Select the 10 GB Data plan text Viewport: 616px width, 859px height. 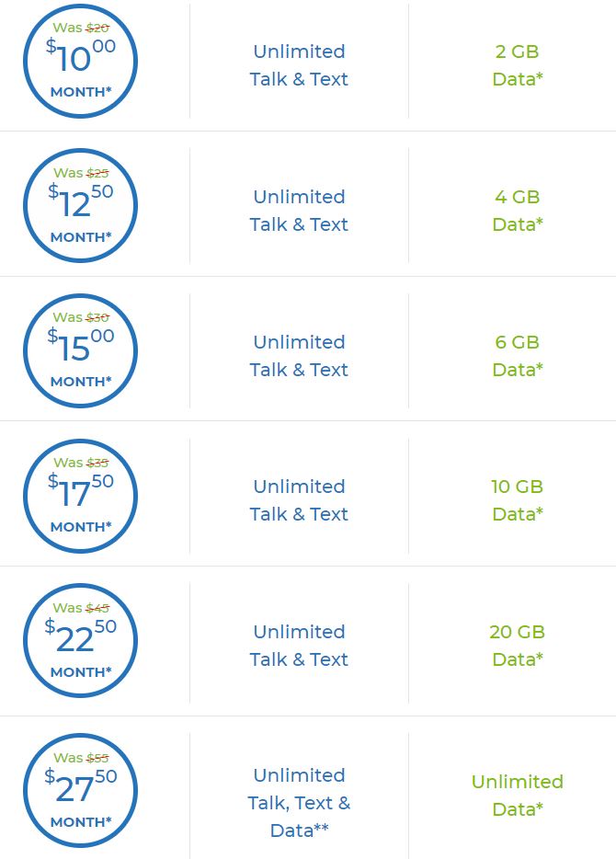tap(518, 500)
